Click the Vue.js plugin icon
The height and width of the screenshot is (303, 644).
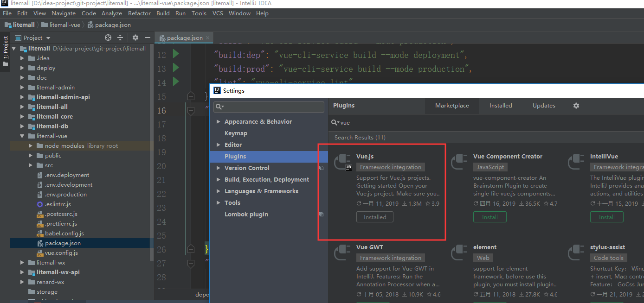tap(342, 162)
